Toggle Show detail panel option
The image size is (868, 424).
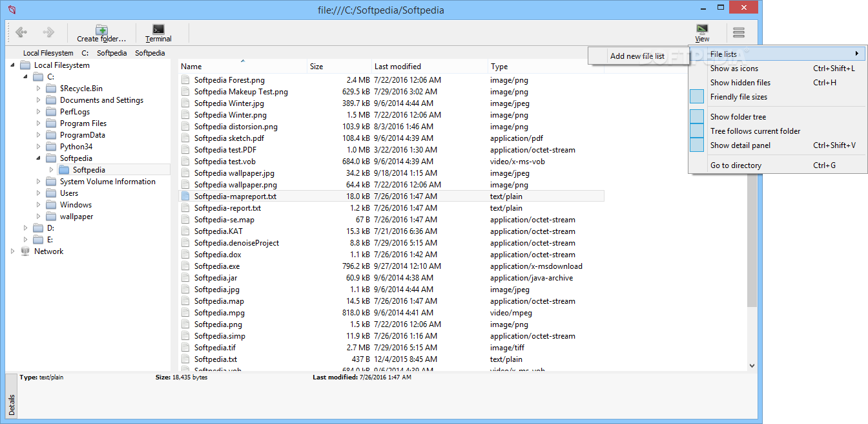[x=778, y=145]
